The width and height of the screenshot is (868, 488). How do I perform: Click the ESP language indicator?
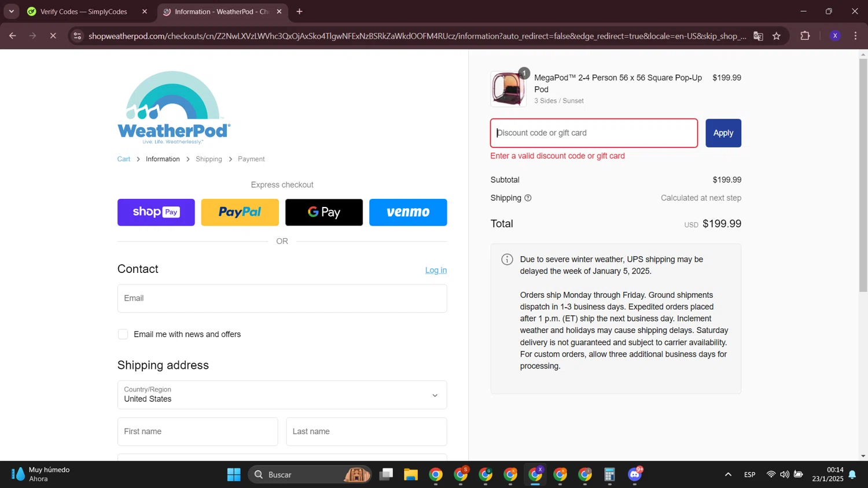pos(750,475)
